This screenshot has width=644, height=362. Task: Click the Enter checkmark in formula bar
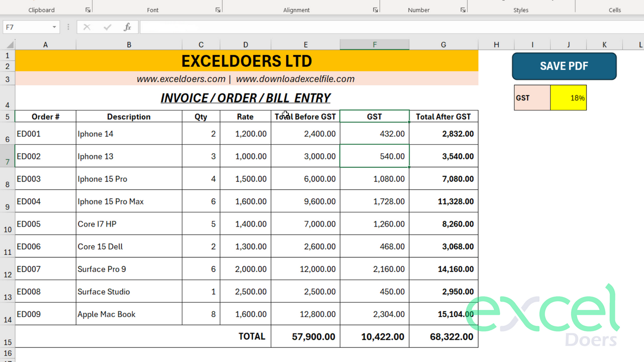coord(107,27)
